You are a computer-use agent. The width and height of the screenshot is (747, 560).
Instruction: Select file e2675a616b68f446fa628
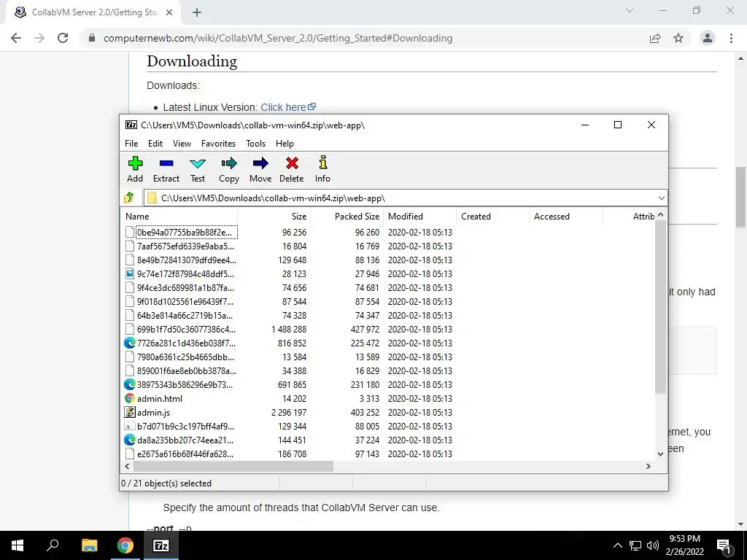pos(185,454)
